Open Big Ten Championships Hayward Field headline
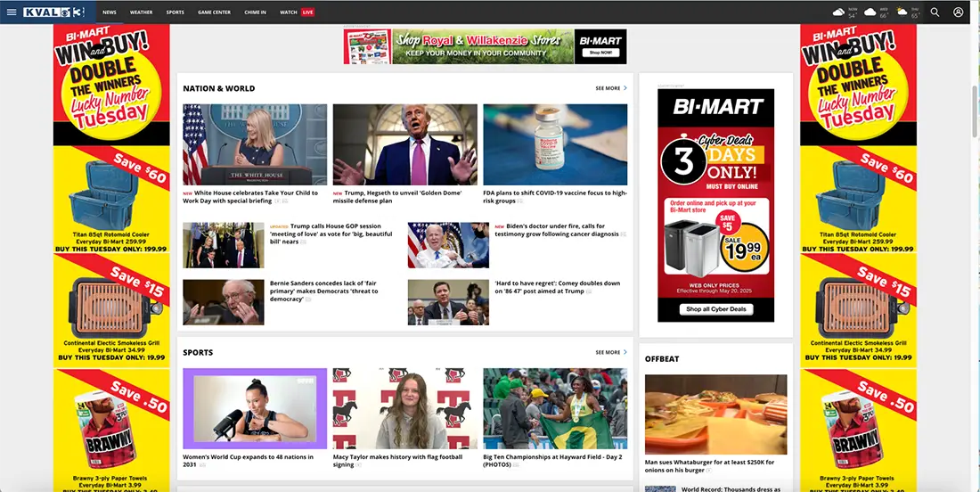 552,461
